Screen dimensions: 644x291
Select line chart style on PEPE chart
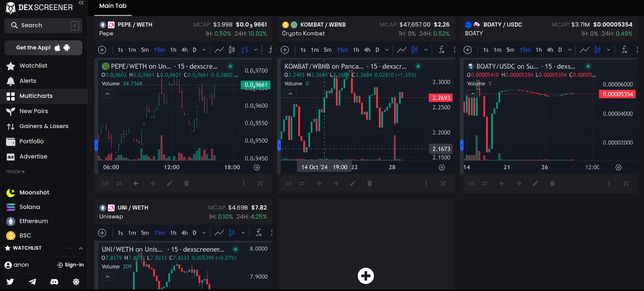(219, 50)
